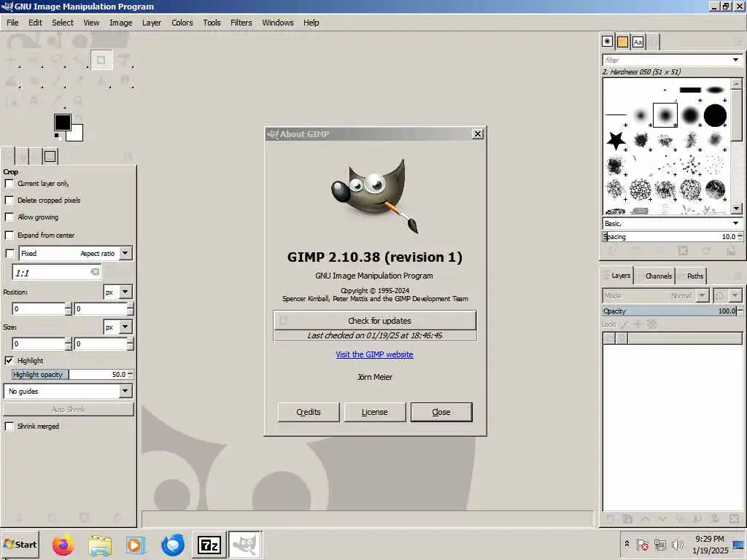The height and width of the screenshot is (560, 747).
Task: Clear the 1:1 aspect ratio entry
Action: point(95,272)
